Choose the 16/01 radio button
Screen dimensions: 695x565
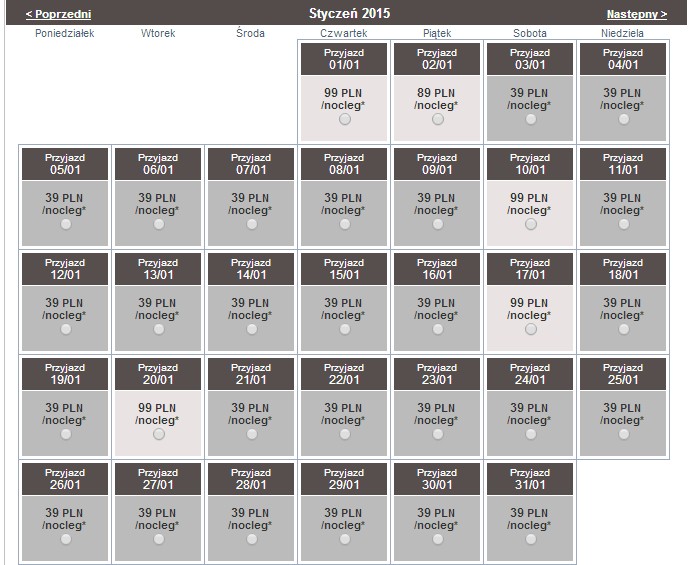click(x=437, y=329)
